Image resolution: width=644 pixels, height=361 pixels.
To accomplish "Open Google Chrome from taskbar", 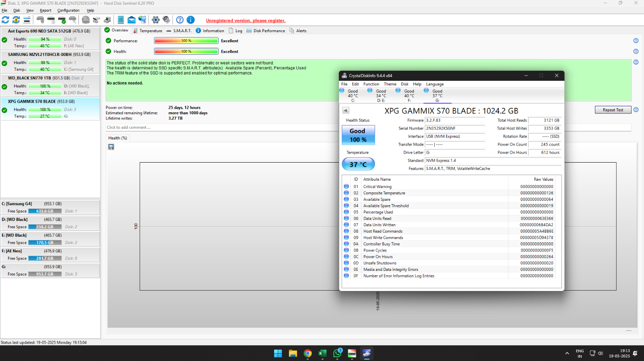I will pos(308,353).
